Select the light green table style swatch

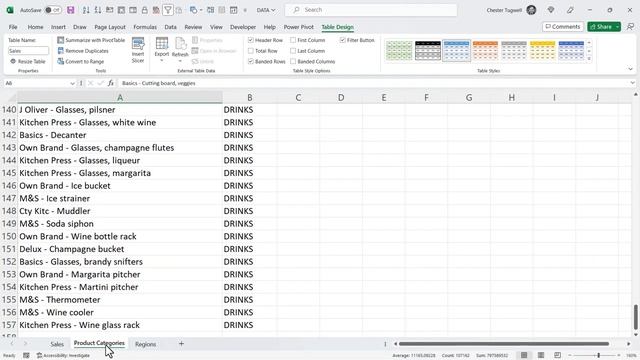(399, 51)
